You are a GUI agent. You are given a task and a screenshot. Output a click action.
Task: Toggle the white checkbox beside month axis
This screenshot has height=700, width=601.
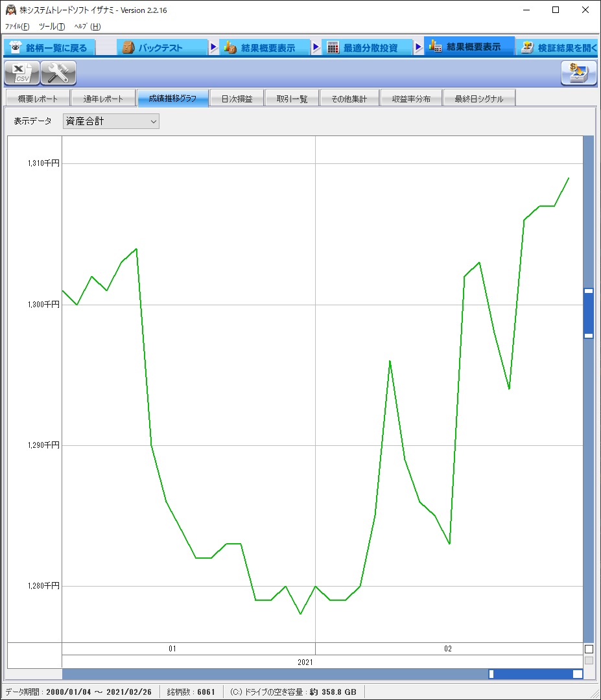(589, 649)
